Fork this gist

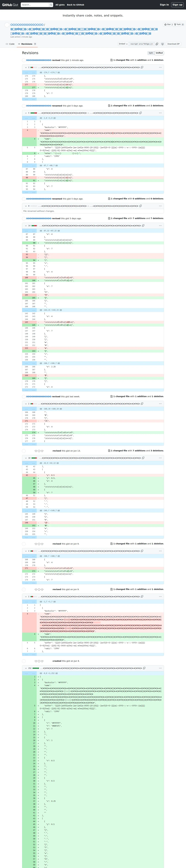(177, 25)
